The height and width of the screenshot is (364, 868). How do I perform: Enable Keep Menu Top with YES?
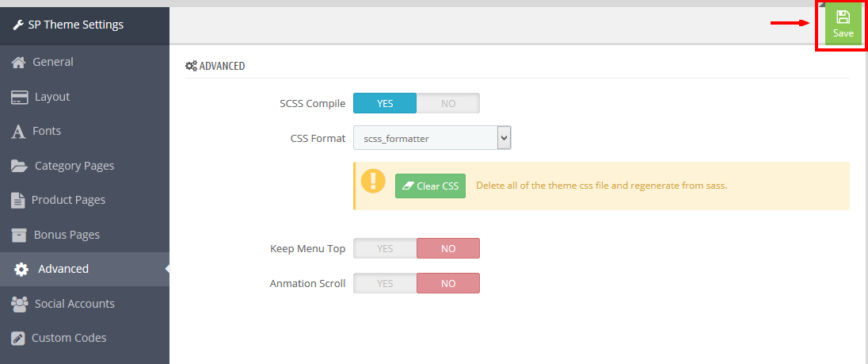385,249
